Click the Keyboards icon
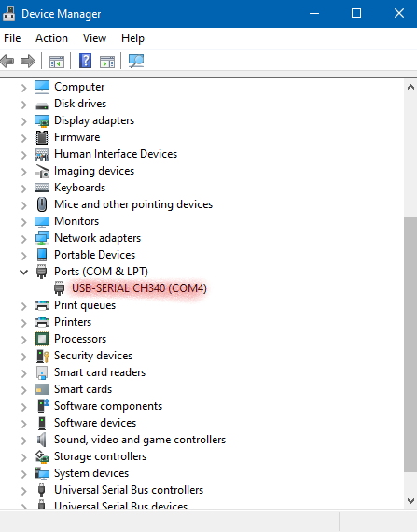The height and width of the screenshot is (532, 417). (42, 188)
